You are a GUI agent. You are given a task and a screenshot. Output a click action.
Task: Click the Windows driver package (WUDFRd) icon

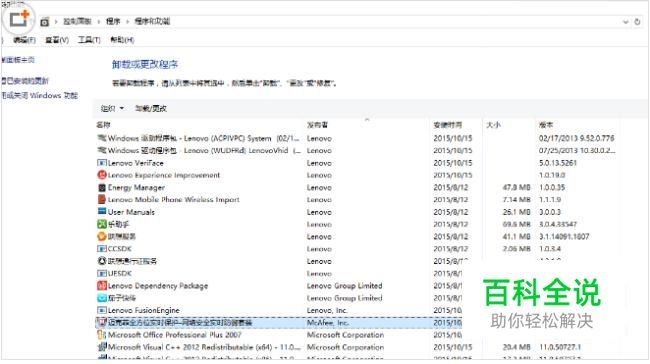102,150
